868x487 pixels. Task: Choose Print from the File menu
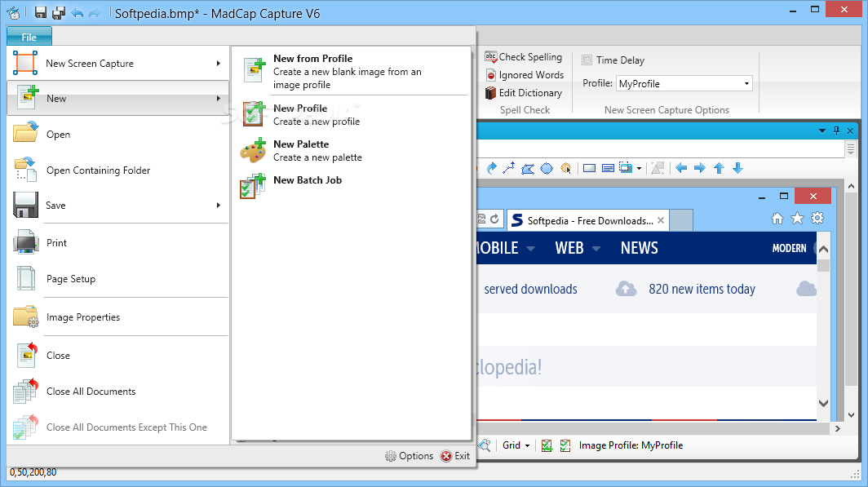pyautogui.click(x=117, y=243)
